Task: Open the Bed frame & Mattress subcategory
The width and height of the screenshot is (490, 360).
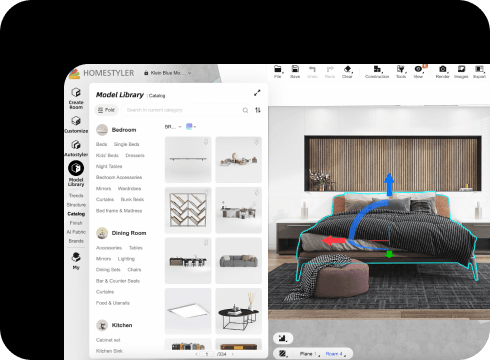Action: pyautogui.click(x=119, y=211)
